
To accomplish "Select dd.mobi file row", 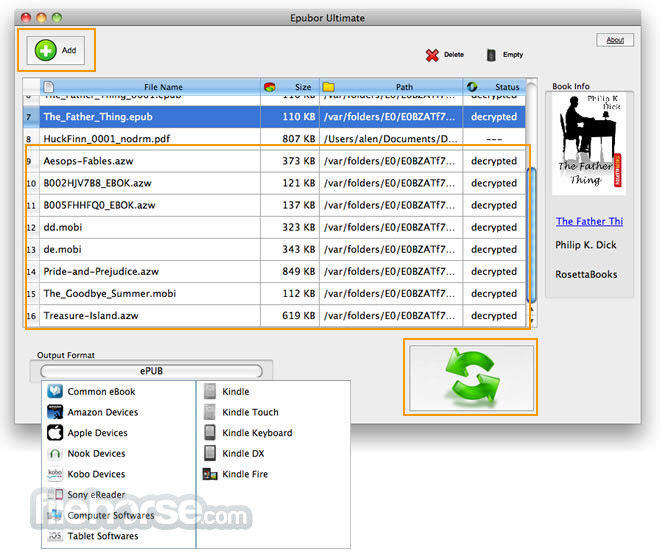I will pos(274,227).
